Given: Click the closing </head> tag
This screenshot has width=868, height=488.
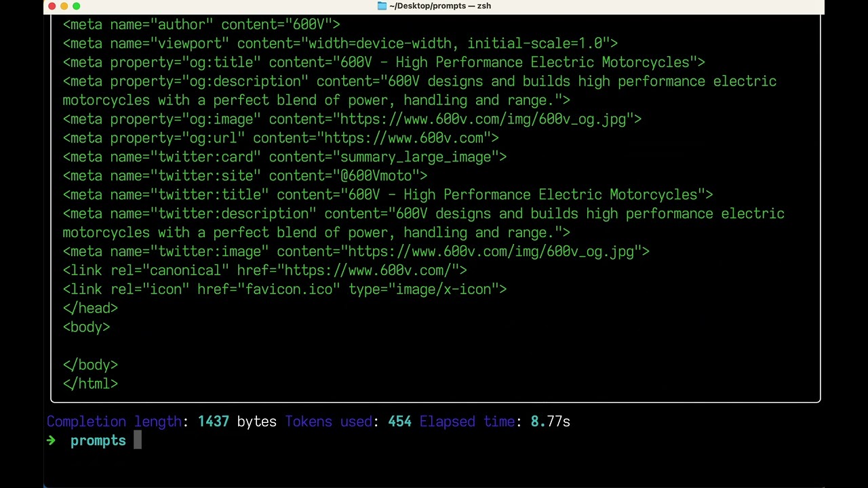Looking at the screenshot, I should point(90,309).
